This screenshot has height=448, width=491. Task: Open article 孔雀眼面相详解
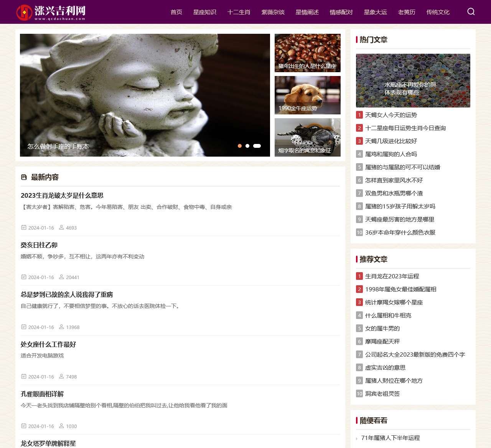[42, 394]
